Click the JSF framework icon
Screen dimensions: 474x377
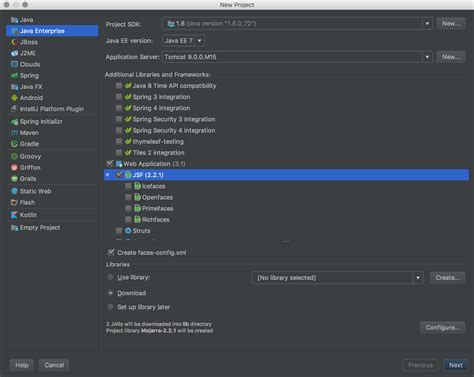pos(128,175)
